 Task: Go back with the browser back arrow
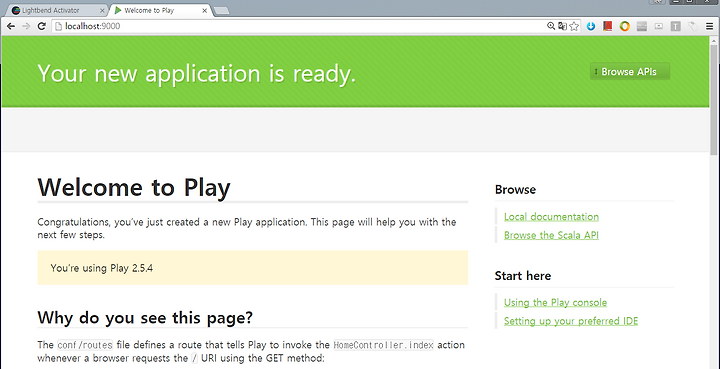(11, 27)
